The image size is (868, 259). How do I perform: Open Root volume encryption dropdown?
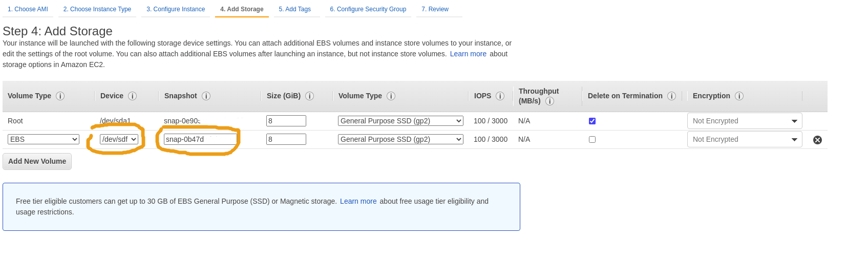click(745, 121)
